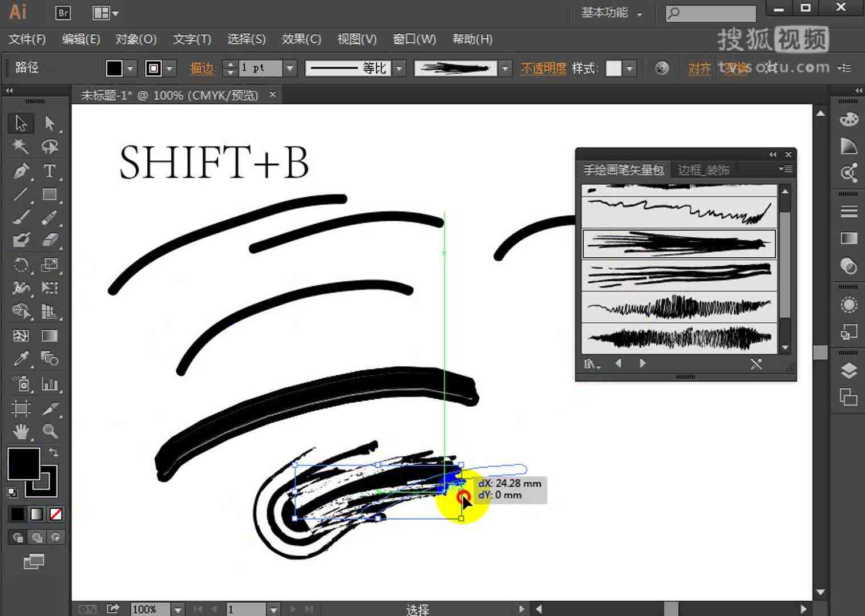Open zoom level 100% dropdown

[178, 609]
